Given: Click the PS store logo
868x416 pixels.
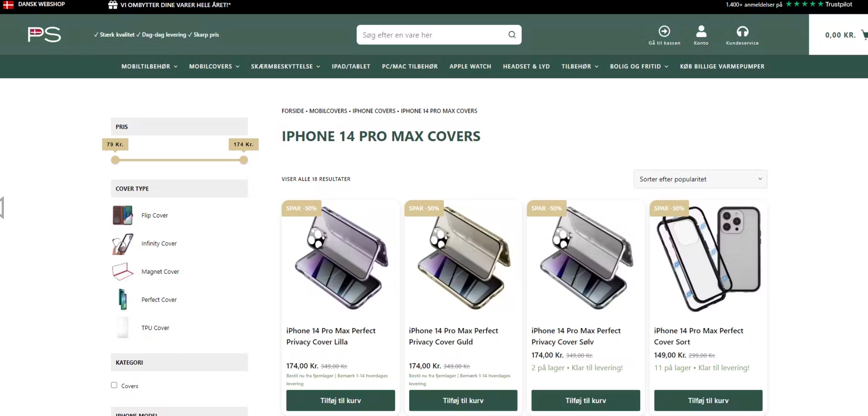Looking at the screenshot, I should (x=44, y=34).
